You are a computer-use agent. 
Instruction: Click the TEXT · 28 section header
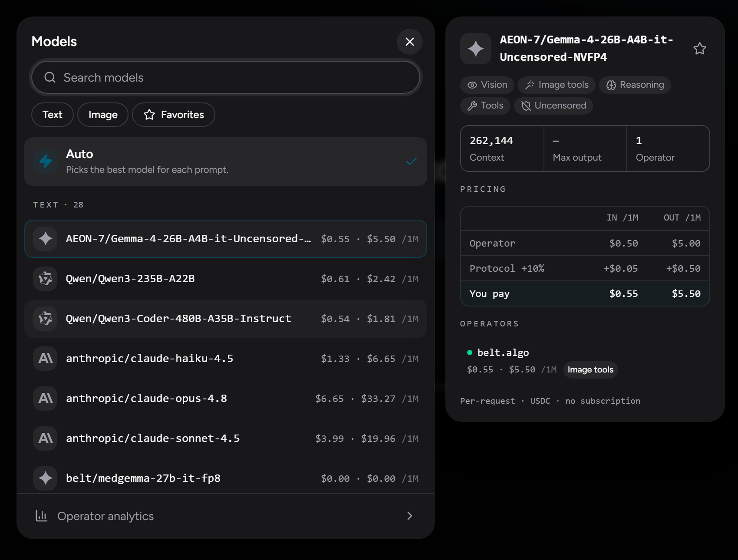58,205
